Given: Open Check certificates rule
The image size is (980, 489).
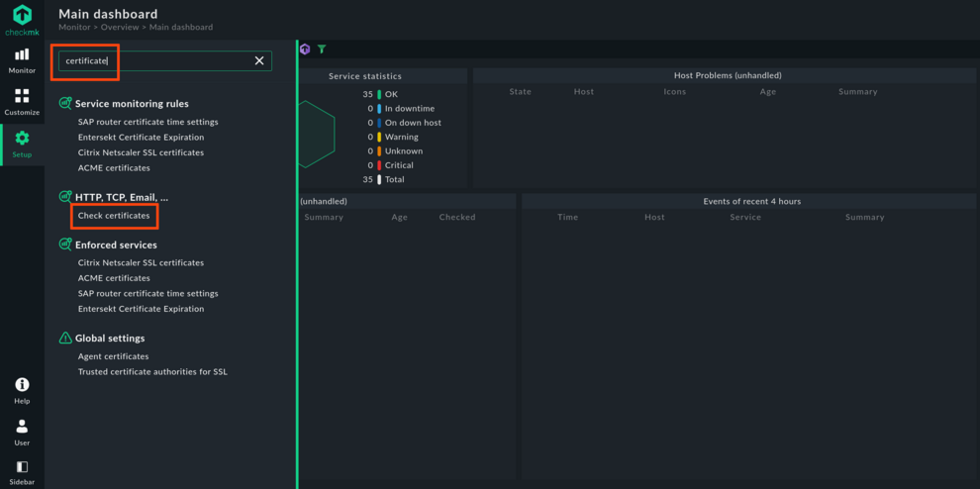Looking at the screenshot, I should click(x=114, y=215).
